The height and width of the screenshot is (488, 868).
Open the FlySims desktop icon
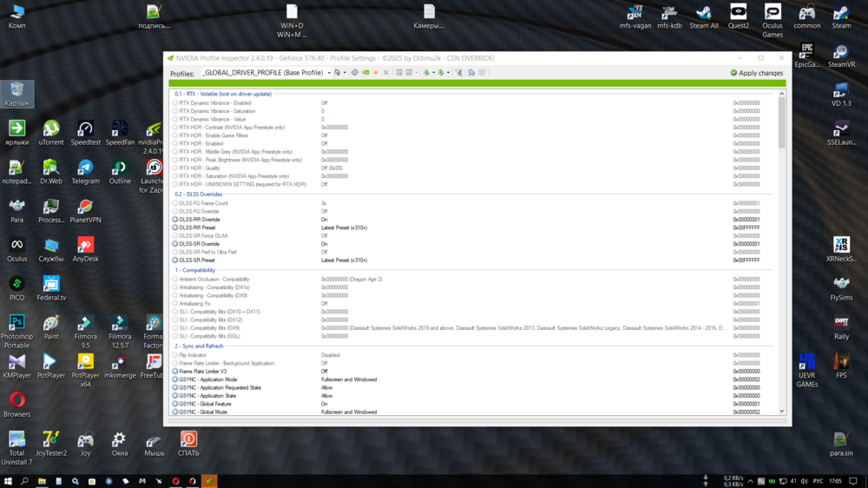tap(841, 288)
